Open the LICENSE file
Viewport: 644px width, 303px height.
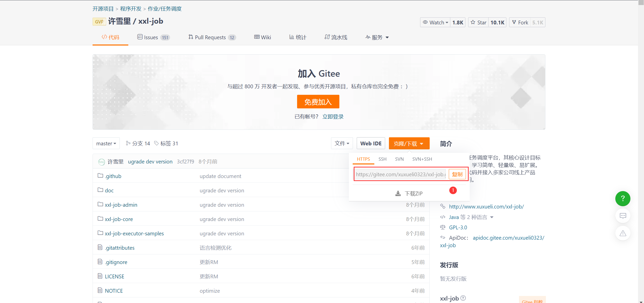click(114, 276)
